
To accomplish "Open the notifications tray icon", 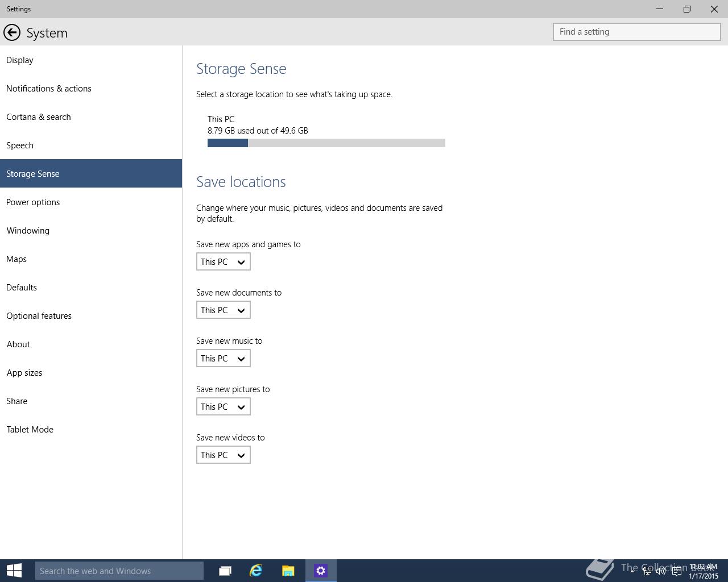I will (676, 571).
